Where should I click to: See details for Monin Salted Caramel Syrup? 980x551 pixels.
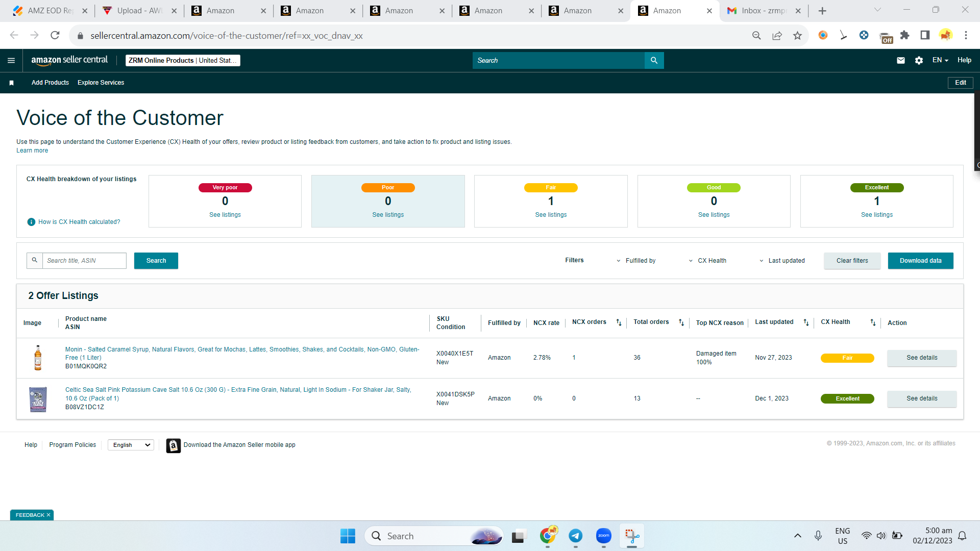point(922,358)
